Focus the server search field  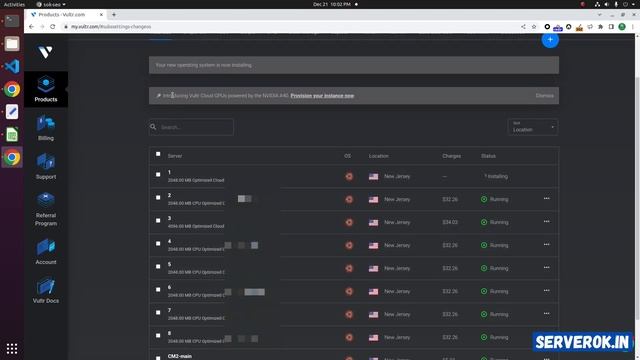click(x=191, y=127)
